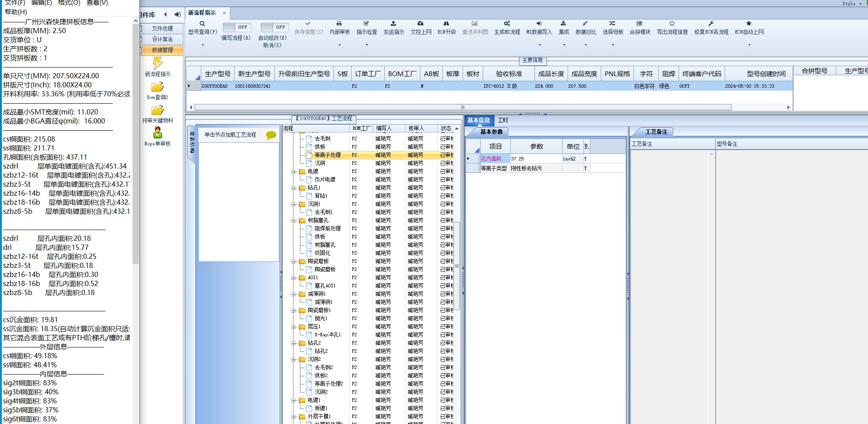The height and width of the screenshot is (424, 868).
Task: Open Nope单审核 user sidebar icon
Action: [158, 133]
